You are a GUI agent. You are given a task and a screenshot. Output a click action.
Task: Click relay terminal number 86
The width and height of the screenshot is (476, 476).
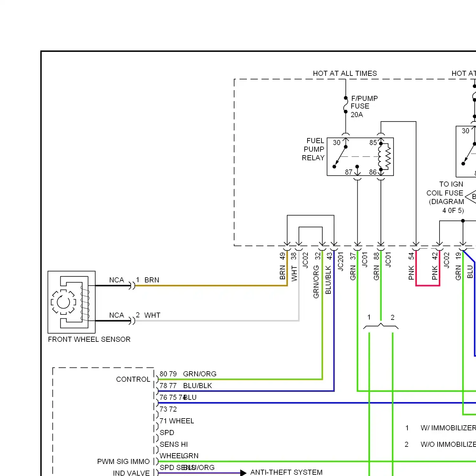pos(373,172)
